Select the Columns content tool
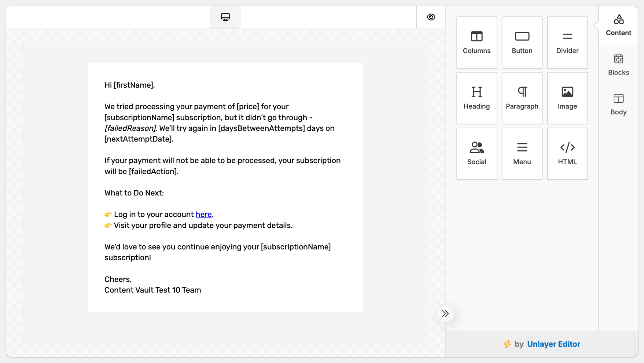This screenshot has width=644, height=363. 476,43
